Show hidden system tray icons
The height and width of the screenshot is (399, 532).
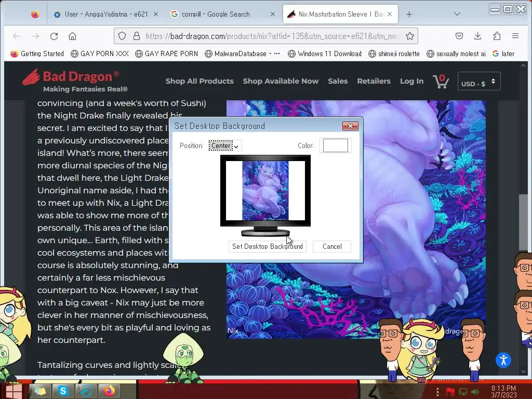coord(437,392)
